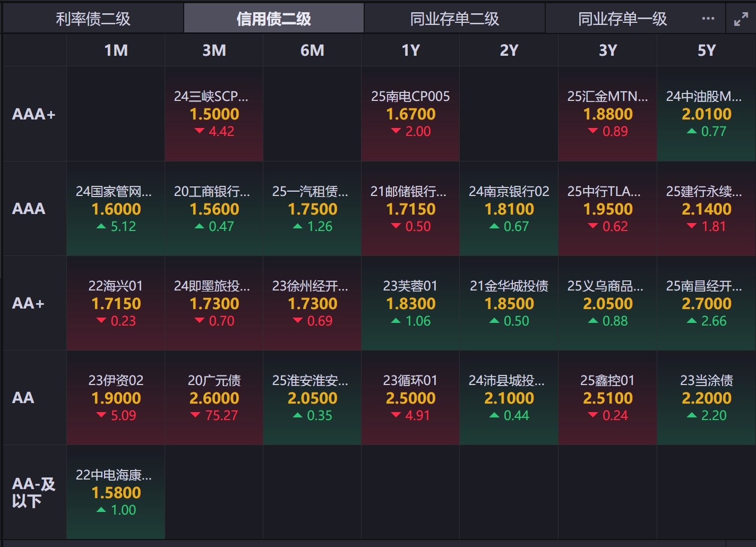This screenshot has width=756, height=547.
Task: Switch to the 利率债二级 tab
Action: point(93,19)
